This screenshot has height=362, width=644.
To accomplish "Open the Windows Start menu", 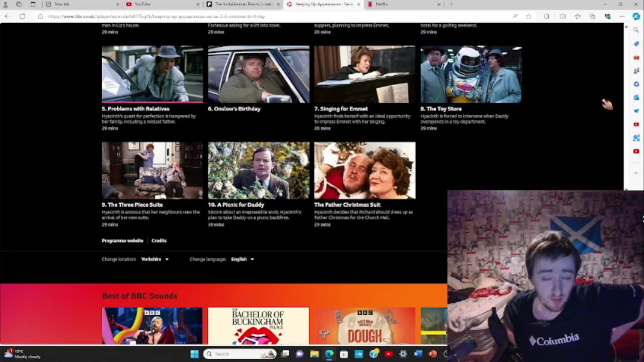I will [194, 354].
